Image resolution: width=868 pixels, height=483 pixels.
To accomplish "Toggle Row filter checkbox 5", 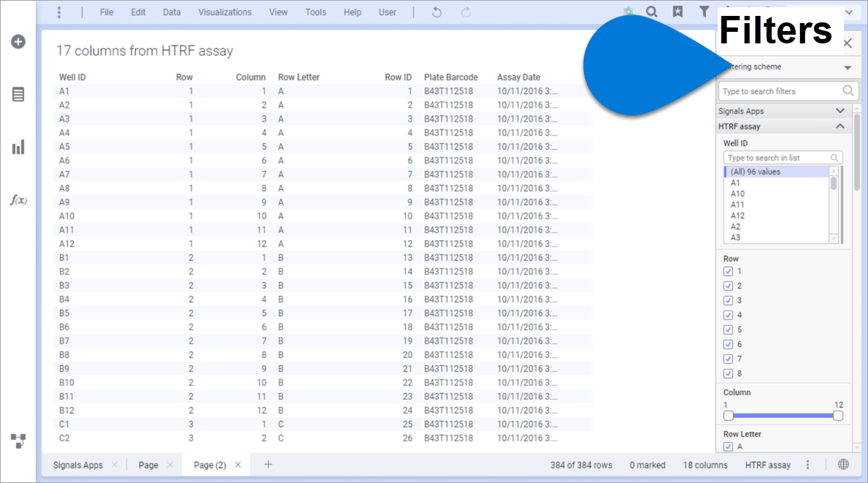I will [x=728, y=330].
